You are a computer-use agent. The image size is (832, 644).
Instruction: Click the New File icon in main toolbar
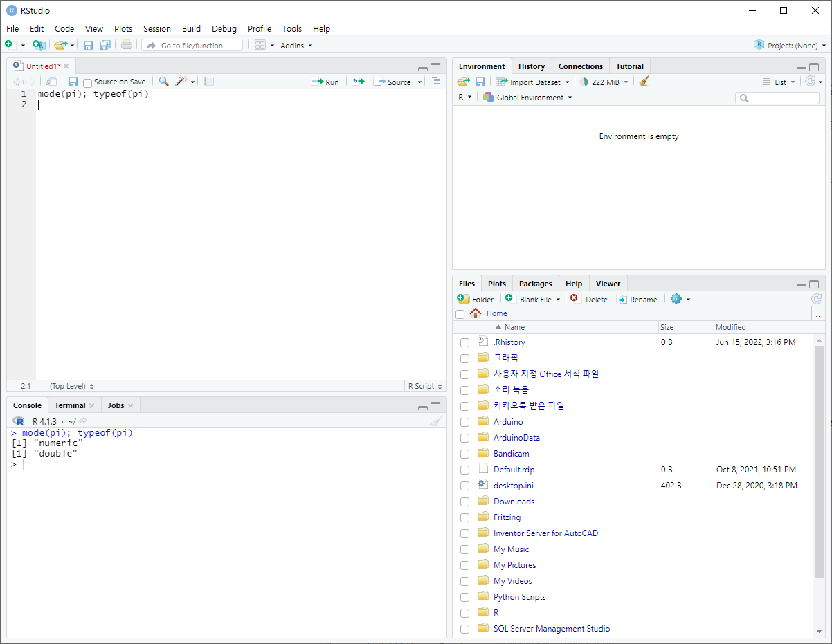click(9, 45)
